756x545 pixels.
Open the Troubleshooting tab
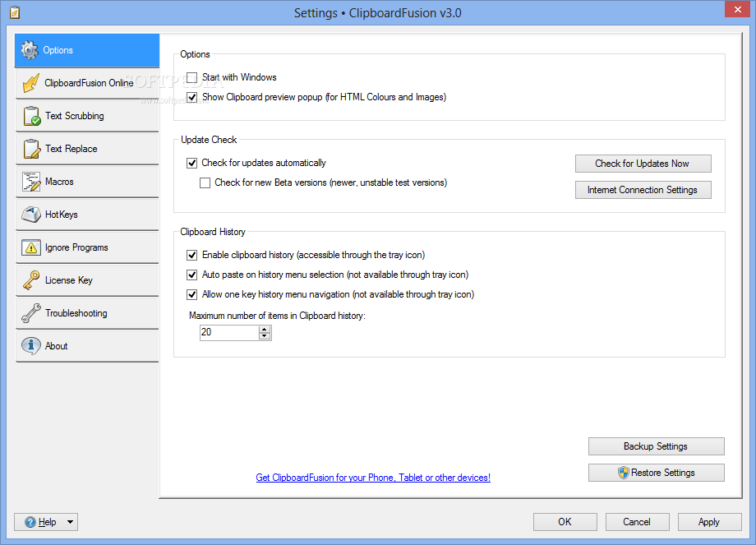point(87,313)
